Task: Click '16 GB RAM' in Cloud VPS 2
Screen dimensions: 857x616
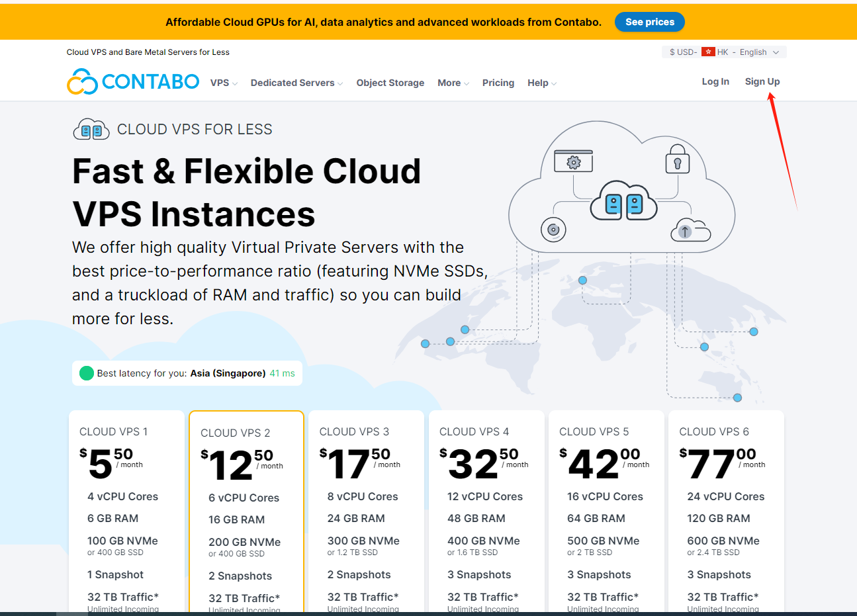Action: coord(237,520)
